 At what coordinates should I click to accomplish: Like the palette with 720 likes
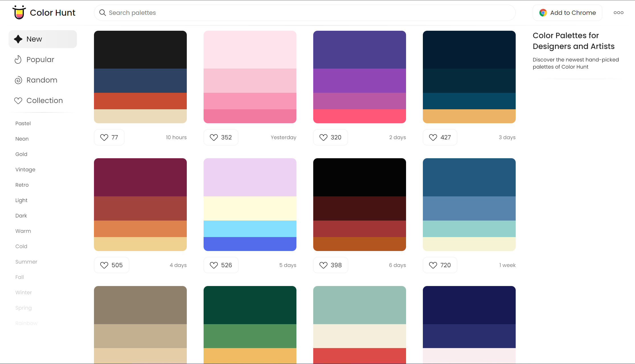coord(433,265)
